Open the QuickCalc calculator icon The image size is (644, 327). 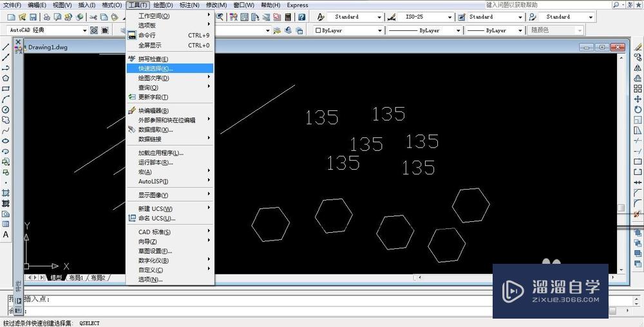click(288, 17)
